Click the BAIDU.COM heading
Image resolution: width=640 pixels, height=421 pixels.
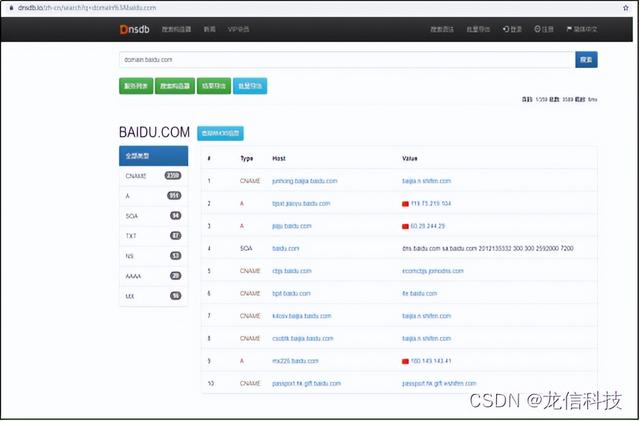point(154,132)
